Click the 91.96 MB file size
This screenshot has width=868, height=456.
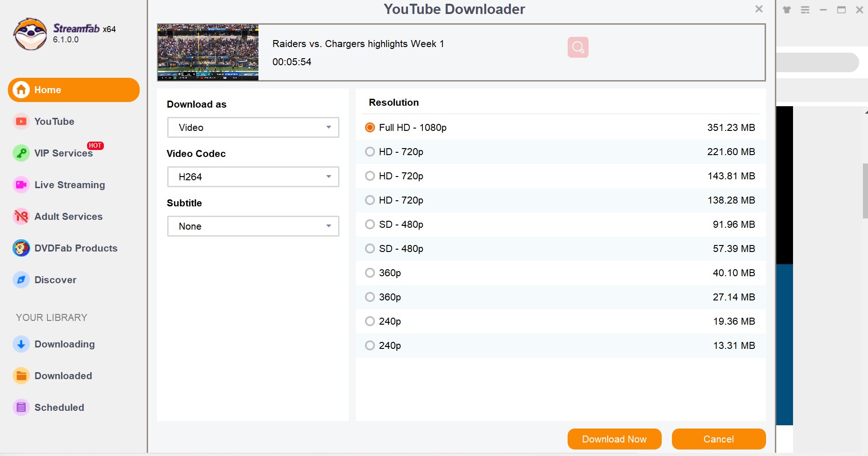pyautogui.click(x=734, y=225)
